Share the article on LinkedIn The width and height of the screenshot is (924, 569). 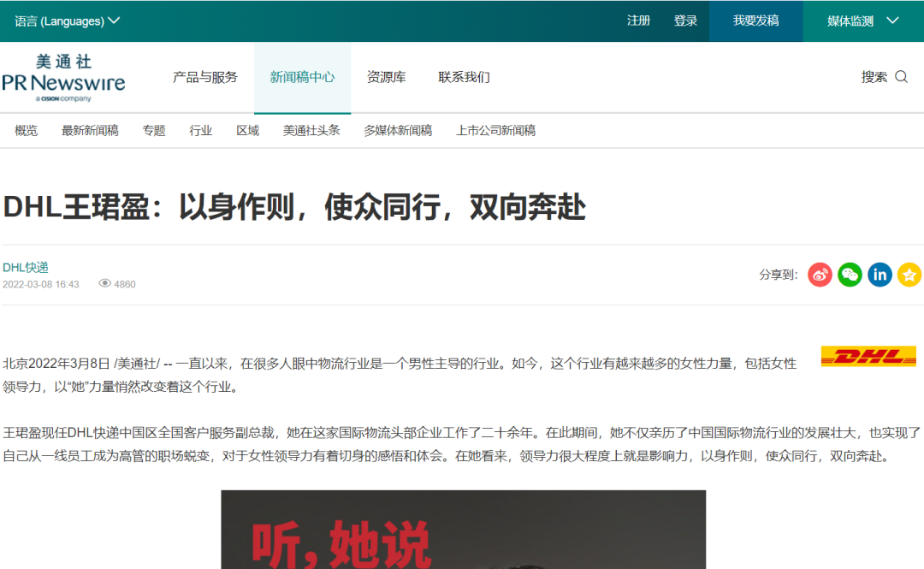tap(879, 275)
